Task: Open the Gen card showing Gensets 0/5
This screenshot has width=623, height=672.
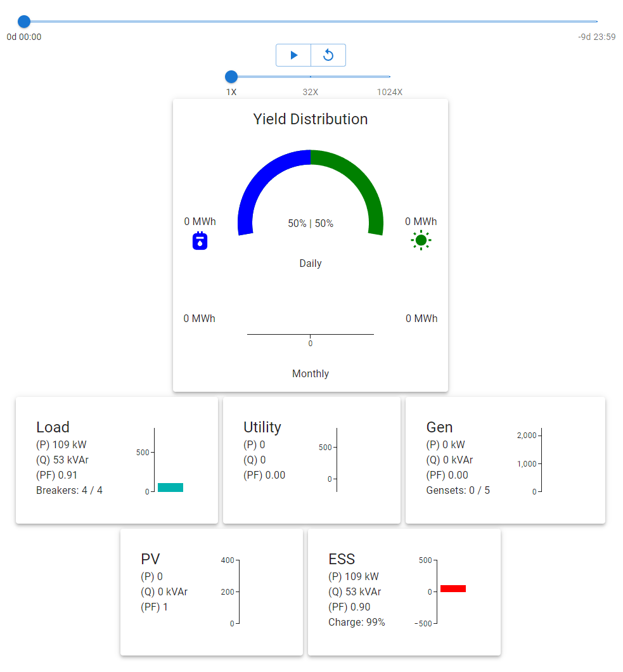Action: pos(504,460)
